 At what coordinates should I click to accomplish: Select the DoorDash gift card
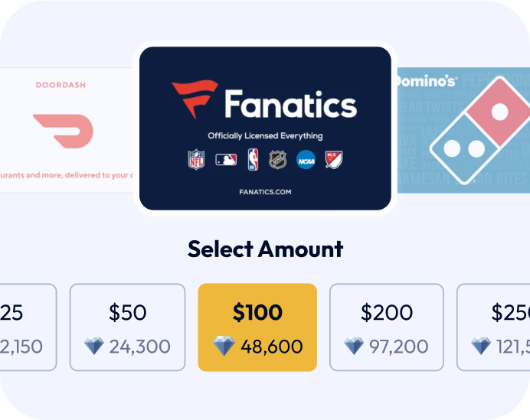[x=67, y=130]
